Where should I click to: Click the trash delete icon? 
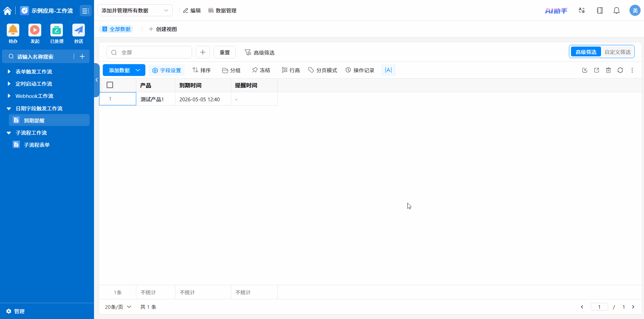click(x=609, y=70)
